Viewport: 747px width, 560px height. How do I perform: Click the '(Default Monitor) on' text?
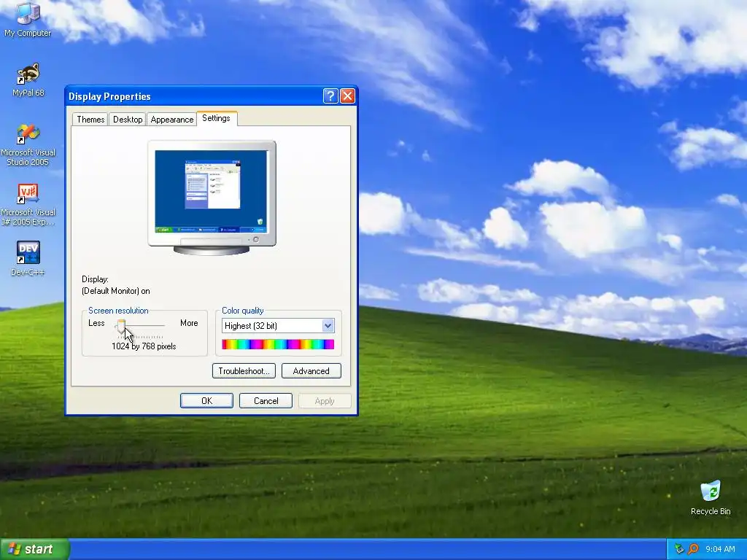point(116,291)
